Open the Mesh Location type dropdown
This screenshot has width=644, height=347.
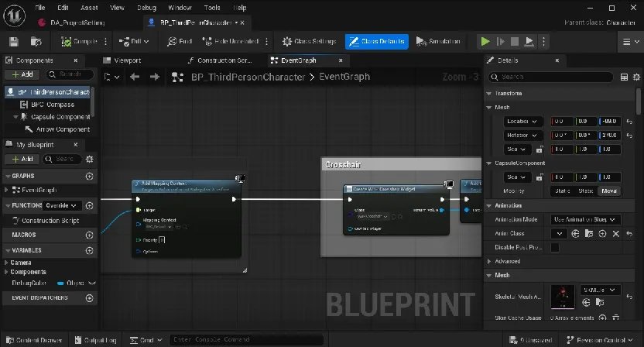tap(522, 122)
